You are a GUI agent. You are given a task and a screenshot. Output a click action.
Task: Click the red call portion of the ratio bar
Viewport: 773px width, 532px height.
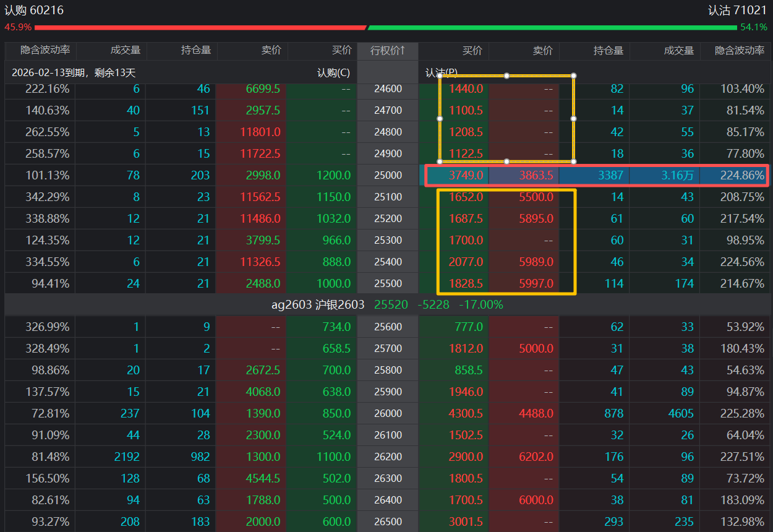coord(200,28)
